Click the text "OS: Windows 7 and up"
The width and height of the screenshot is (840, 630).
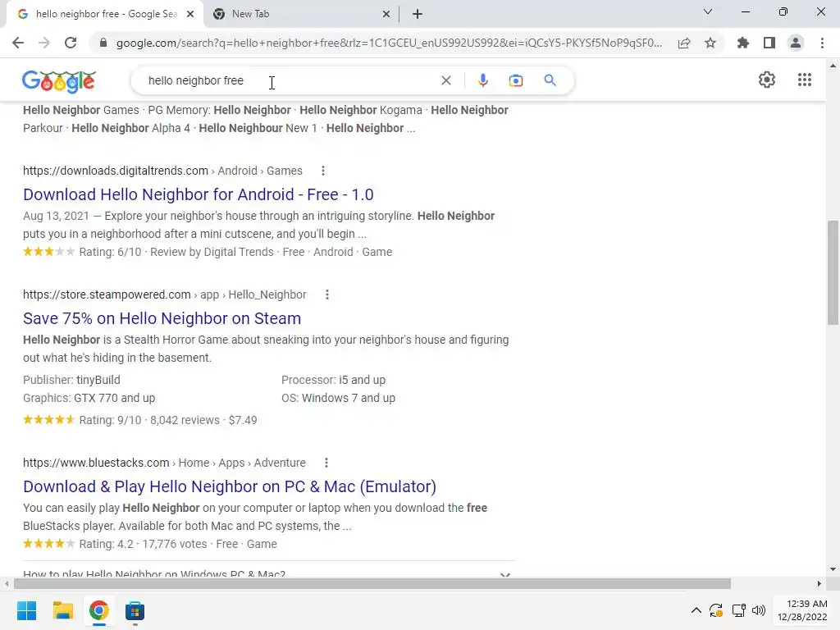click(x=339, y=398)
